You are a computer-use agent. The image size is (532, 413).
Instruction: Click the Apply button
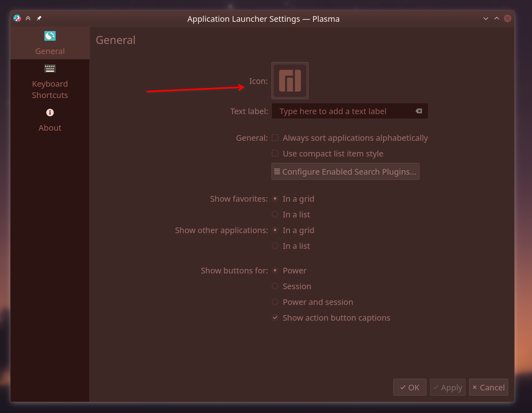[448, 387]
